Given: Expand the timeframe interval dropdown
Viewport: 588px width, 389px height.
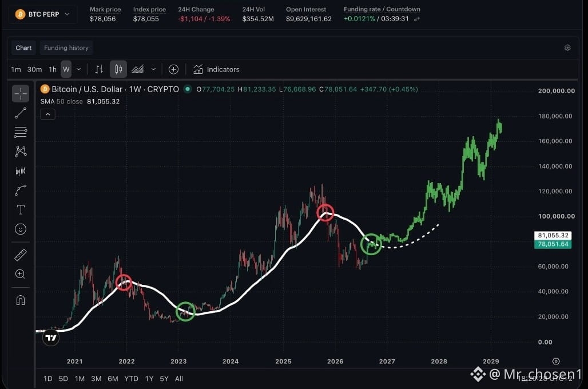Looking at the screenshot, I should 79,69.
